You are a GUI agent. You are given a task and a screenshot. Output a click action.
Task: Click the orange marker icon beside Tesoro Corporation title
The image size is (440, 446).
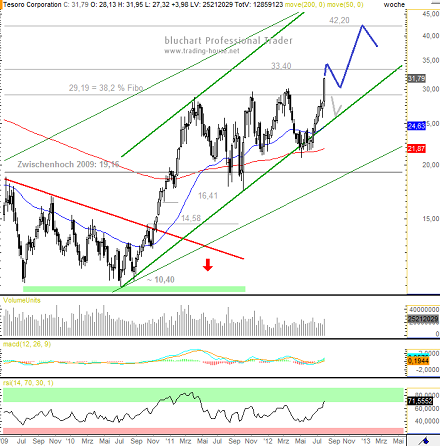1,5
